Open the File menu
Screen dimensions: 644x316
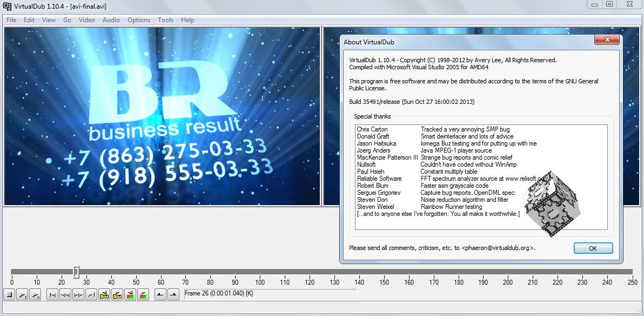(x=11, y=19)
